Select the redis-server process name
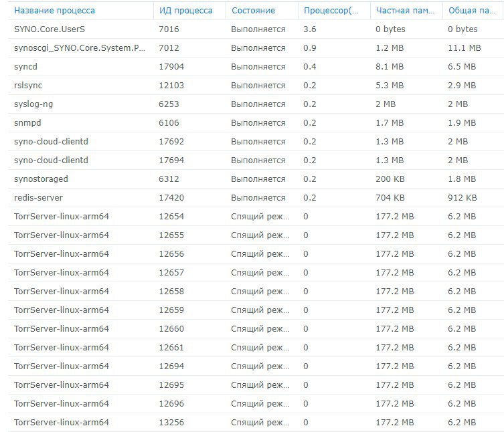Viewport: 504px width, 432px height. click(38, 197)
